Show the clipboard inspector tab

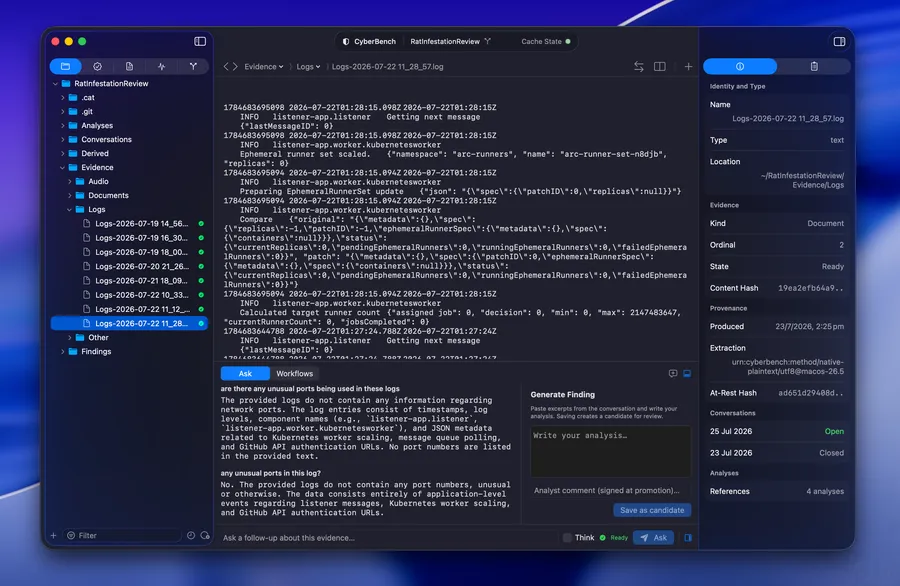click(814, 67)
